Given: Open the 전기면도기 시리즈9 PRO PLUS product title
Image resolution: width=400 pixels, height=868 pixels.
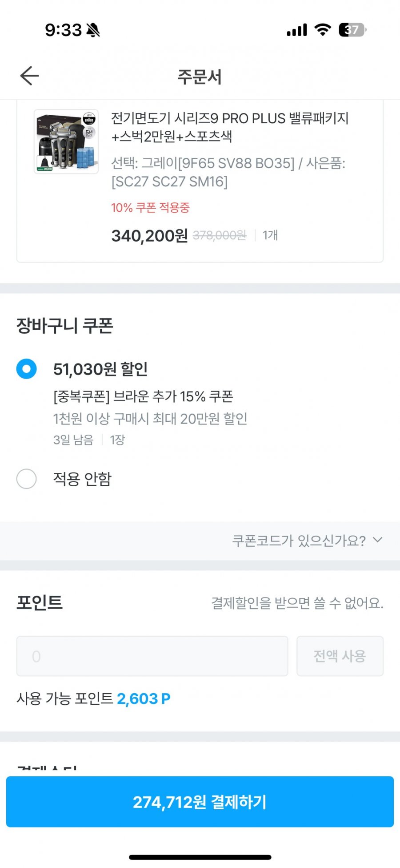Looking at the screenshot, I should pyautogui.click(x=230, y=127).
